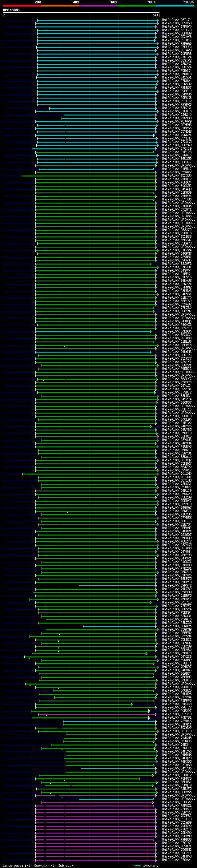Click the UniRef100_C4M6M3 label

[x=176, y=352]
